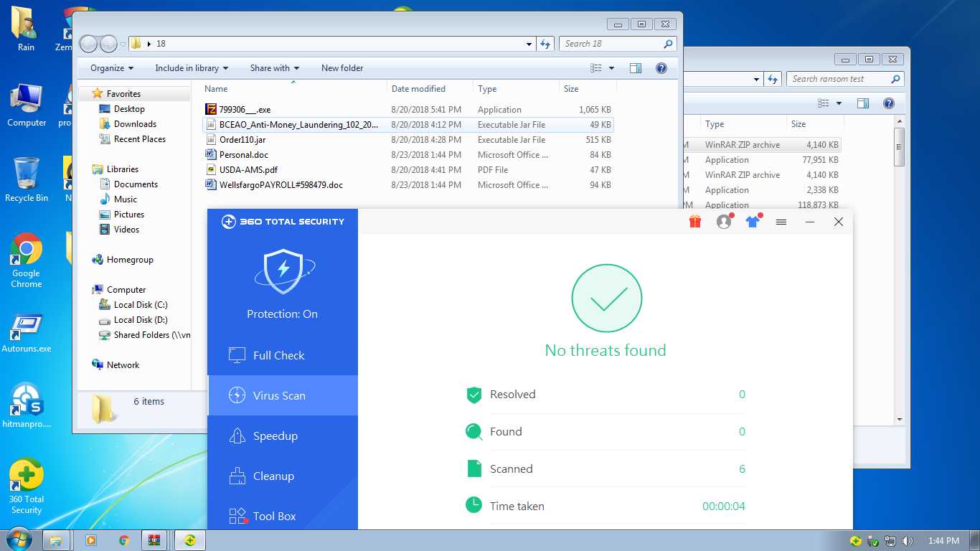980x551 pixels.
Task: Select the Application row sized 77,951 KB
Action: point(762,160)
